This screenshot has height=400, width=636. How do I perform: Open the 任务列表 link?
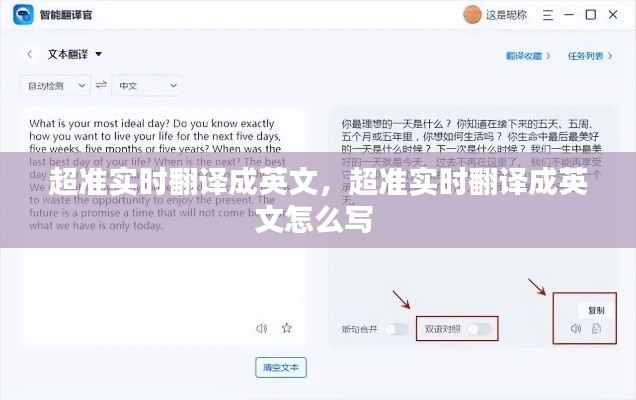pyautogui.click(x=590, y=56)
